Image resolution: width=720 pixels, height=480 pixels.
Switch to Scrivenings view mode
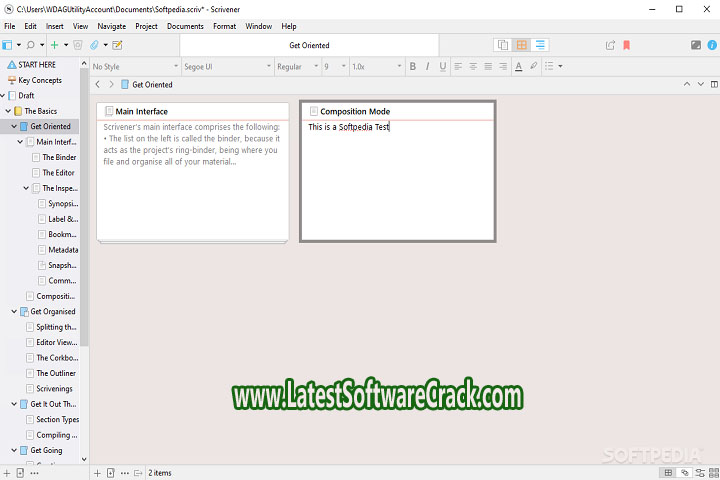[x=503, y=45]
